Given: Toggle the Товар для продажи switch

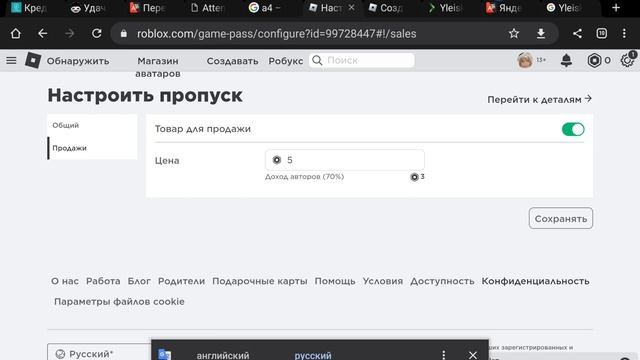Looking at the screenshot, I should pos(573,129).
